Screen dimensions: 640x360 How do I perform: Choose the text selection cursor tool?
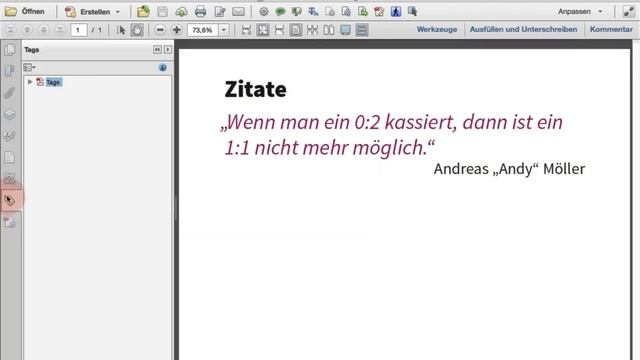coord(121,30)
